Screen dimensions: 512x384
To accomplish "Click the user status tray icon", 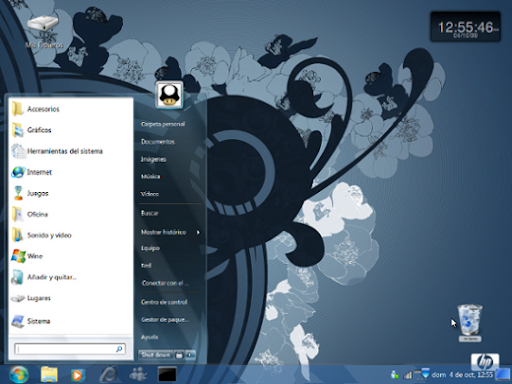I will click(395, 375).
